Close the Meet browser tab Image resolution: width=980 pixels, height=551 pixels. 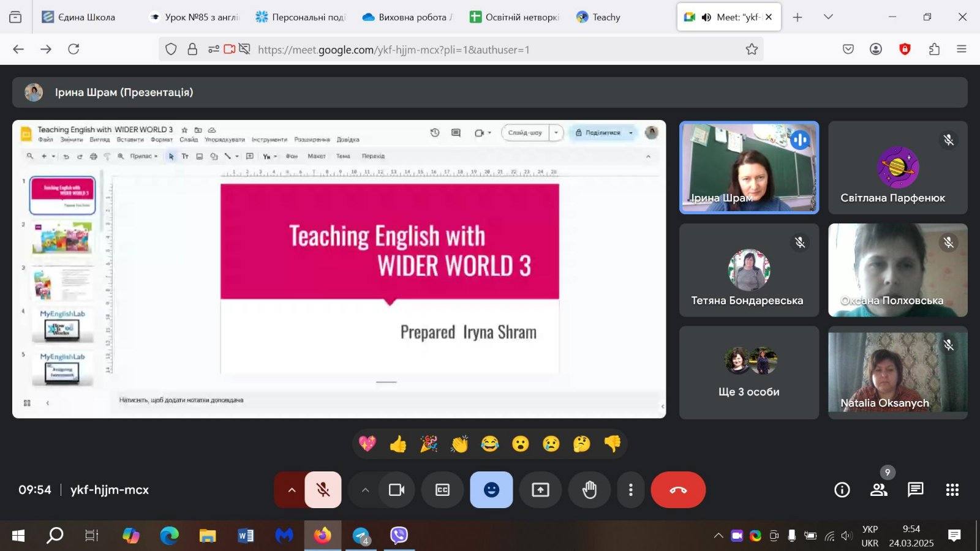tap(769, 17)
